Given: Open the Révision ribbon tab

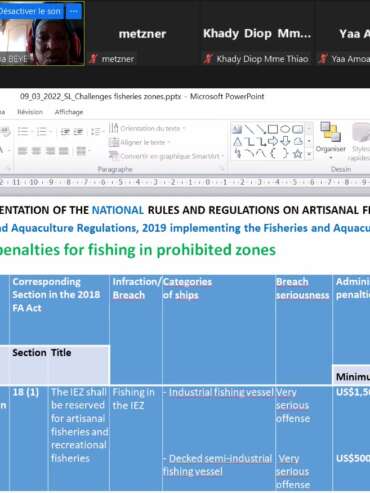Looking at the screenshot, I should pos(30,112).
